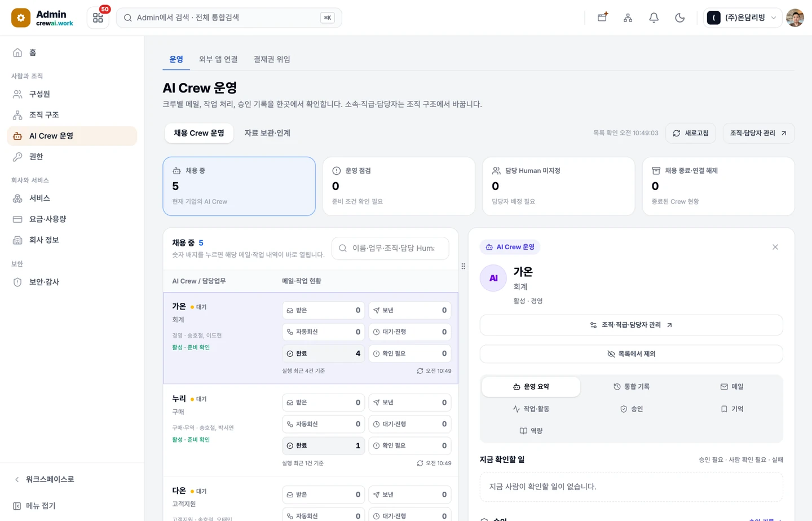Open the organization chart icon in header
This screenshot has height=521, width=812.
point(628,17)
